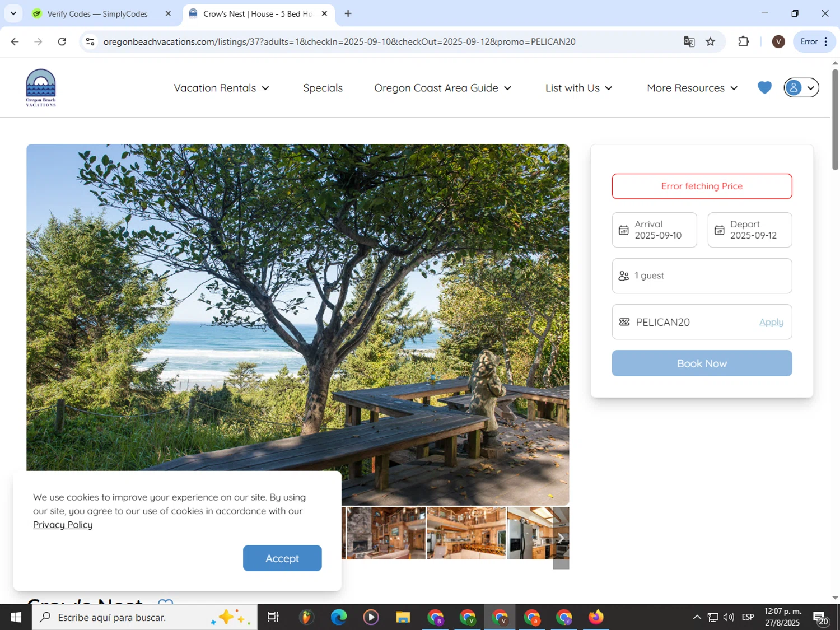Viewport: 840px width, 630px height.
Task: Select the Depart date field
Action: pyautogui.click(x=750, y=230)
